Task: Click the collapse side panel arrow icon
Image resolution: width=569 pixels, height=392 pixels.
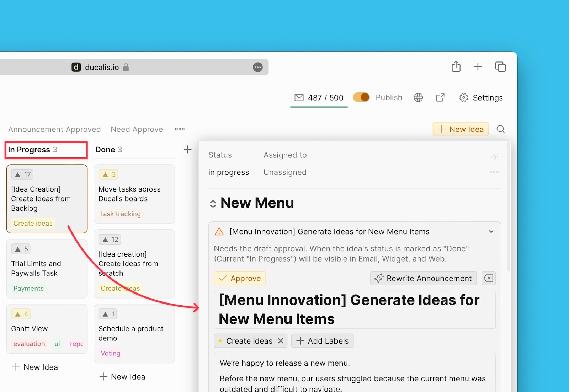Action: 494,157
